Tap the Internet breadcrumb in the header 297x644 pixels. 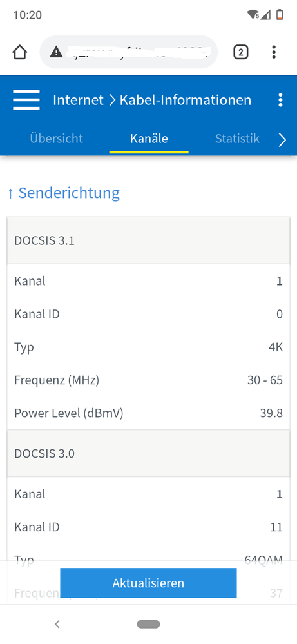pyautogui.click(x=78, y=100)
